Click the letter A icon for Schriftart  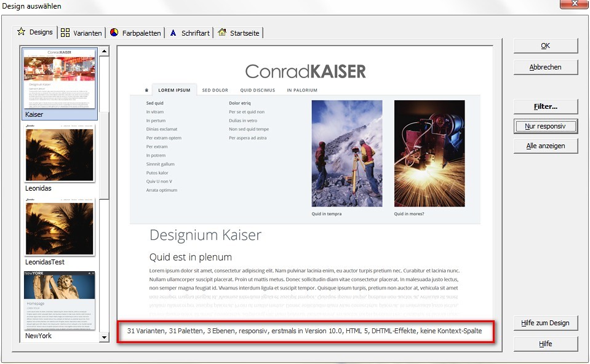(x=173, y=33)
